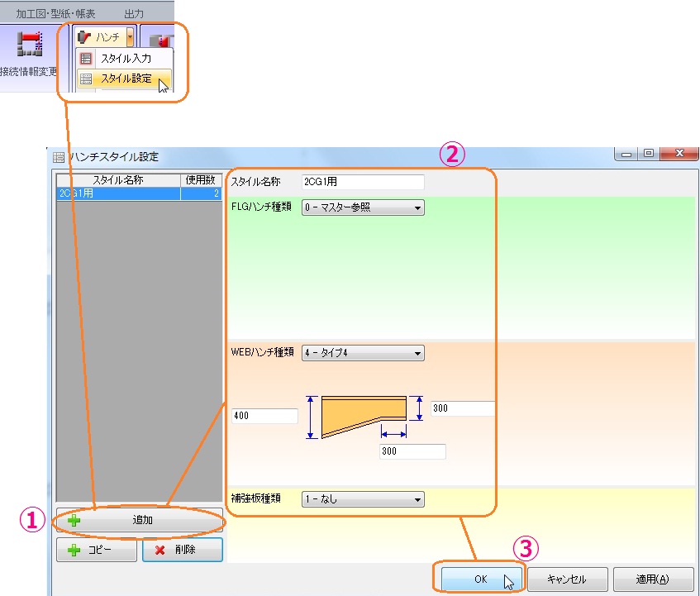This screenshot has height=596, width=700.
Task: Choose スタイル入力 from the menu
Action: 125,59
